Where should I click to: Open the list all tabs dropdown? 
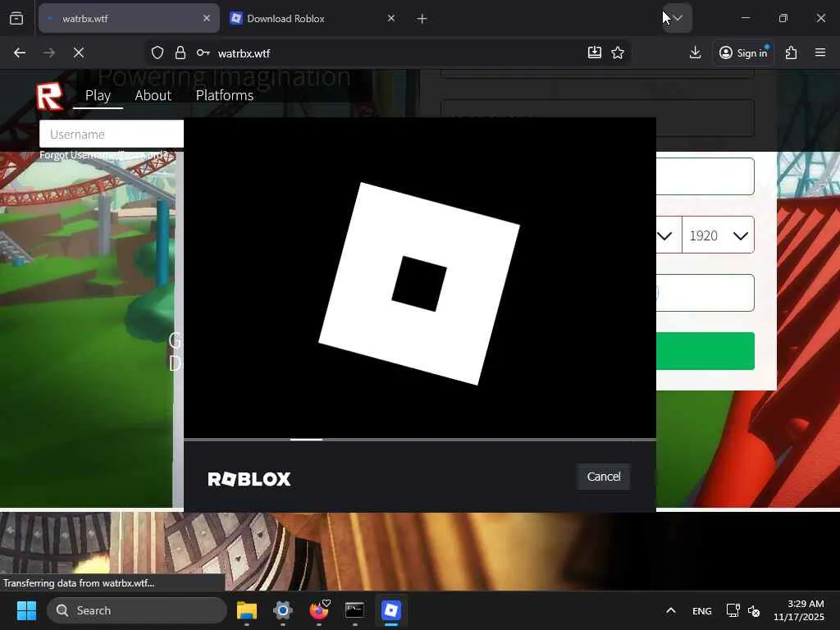tap(678, 18)
